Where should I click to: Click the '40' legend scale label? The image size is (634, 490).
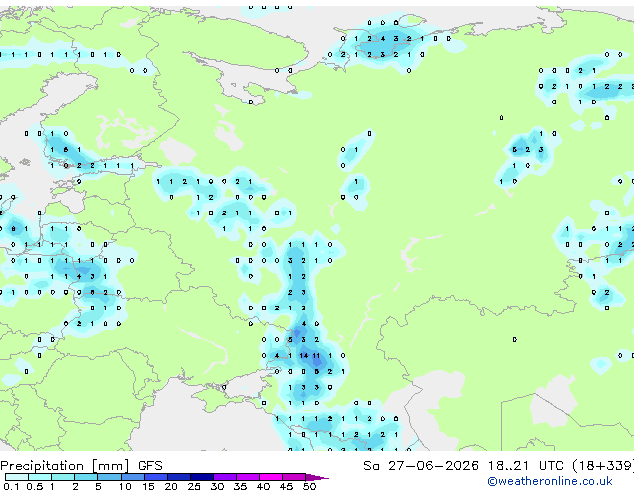(263, 486)
